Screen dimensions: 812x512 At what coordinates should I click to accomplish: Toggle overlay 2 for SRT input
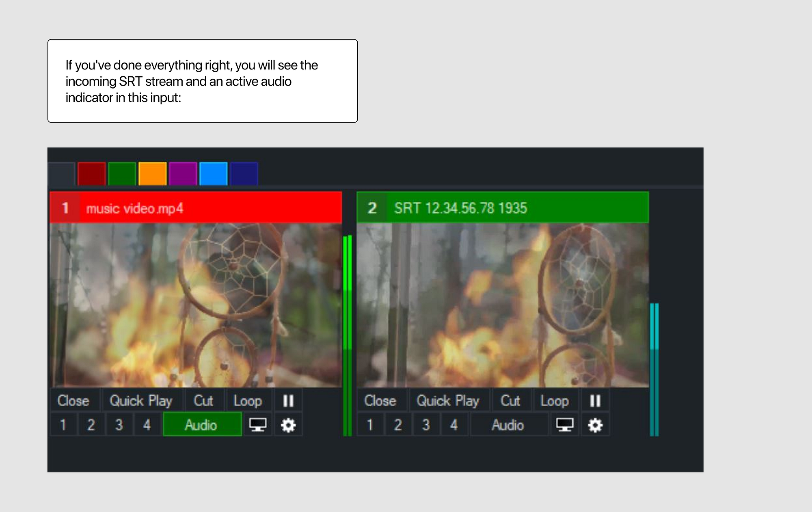pos(398,424)
